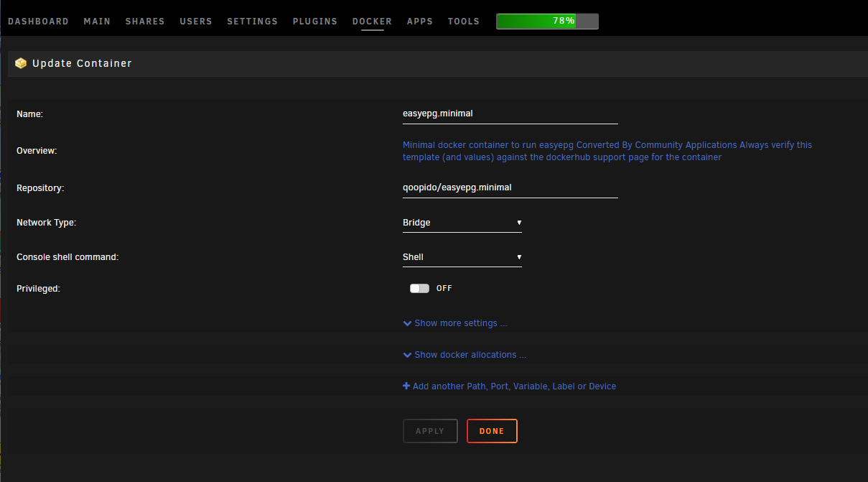The height and width of the screenshot is (482, 868).
Task: Toggle the Privileged switch on
Action: pyautogui.click(x=419, y=288)
